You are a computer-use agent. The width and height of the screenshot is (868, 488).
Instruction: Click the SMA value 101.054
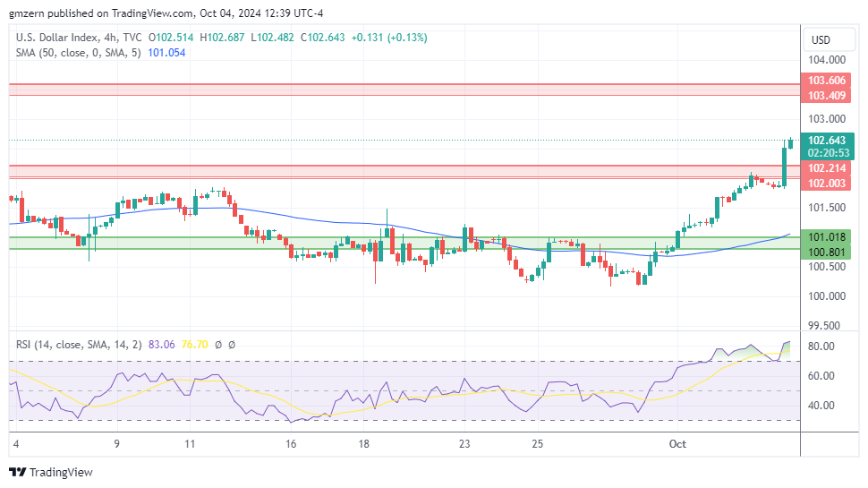tap(166, 53)
